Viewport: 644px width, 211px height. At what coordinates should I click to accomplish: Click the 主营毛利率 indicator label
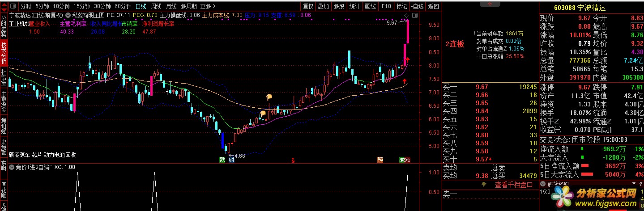[x=73, y=23]
